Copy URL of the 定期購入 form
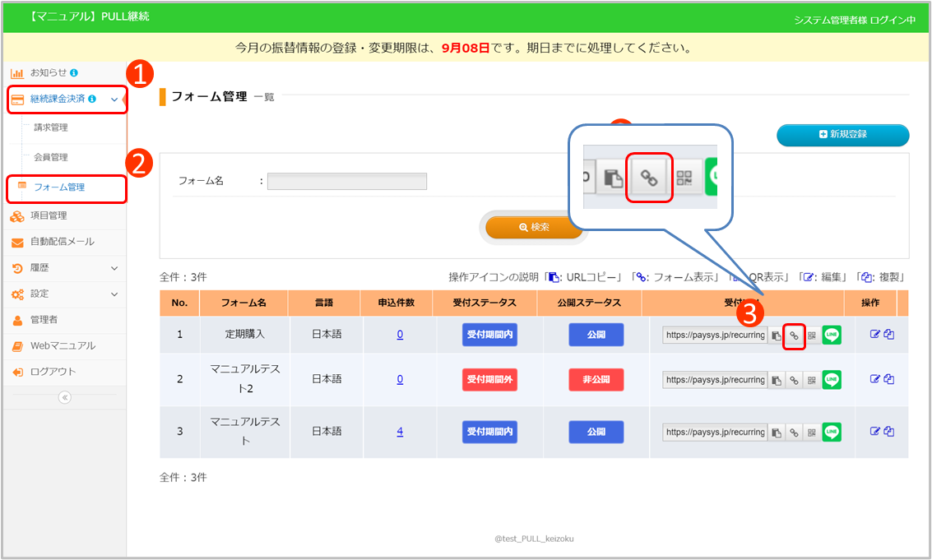932x560 pixels. 776,336
